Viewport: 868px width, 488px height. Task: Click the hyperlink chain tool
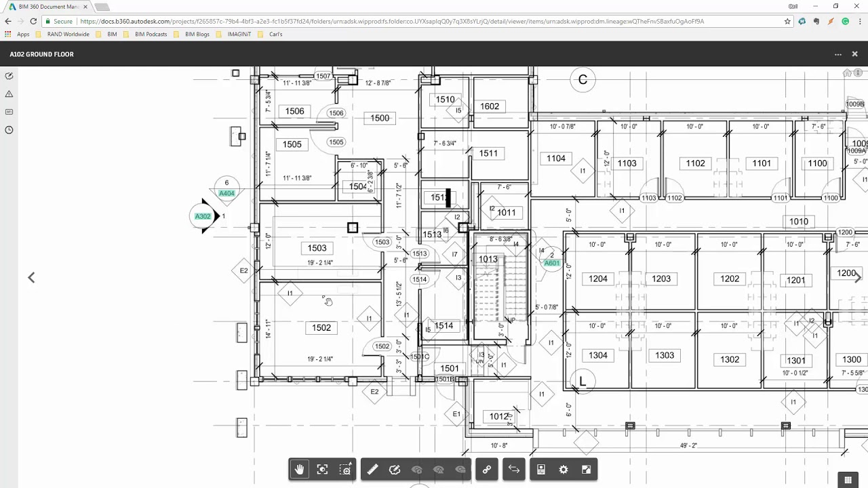click(487, 470)
